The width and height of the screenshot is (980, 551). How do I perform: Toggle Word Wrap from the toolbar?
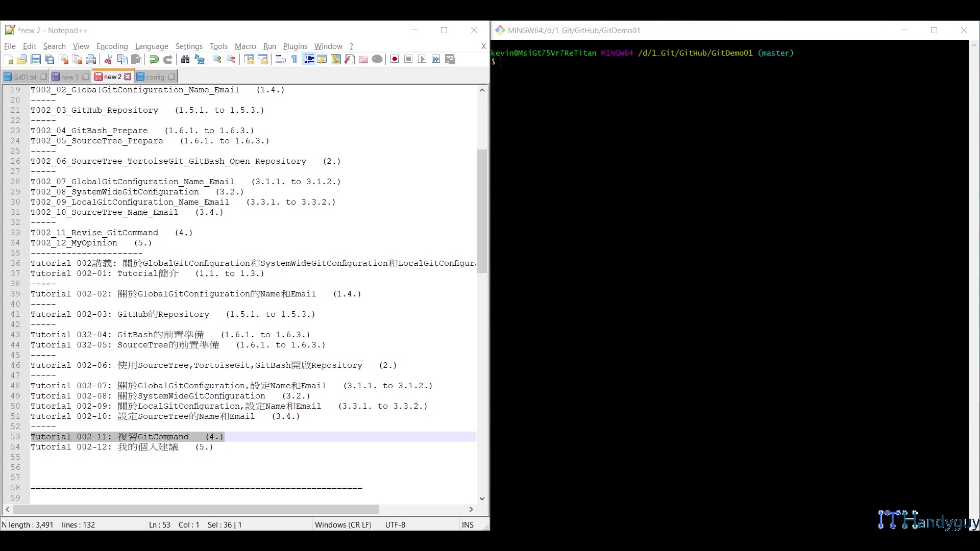pos(280,59)
